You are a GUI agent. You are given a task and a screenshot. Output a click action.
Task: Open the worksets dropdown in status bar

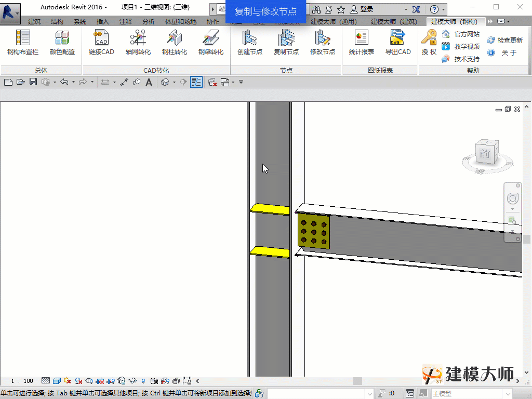point(320,393)
